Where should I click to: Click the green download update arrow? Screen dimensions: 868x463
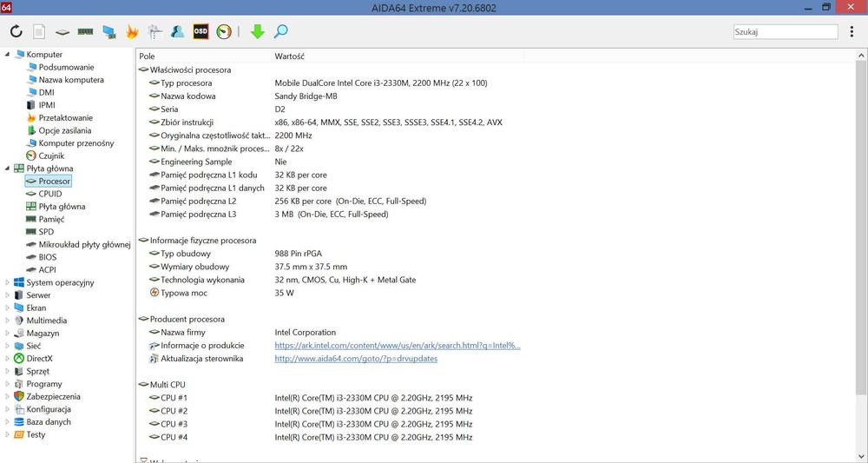(x=258, y=31)
